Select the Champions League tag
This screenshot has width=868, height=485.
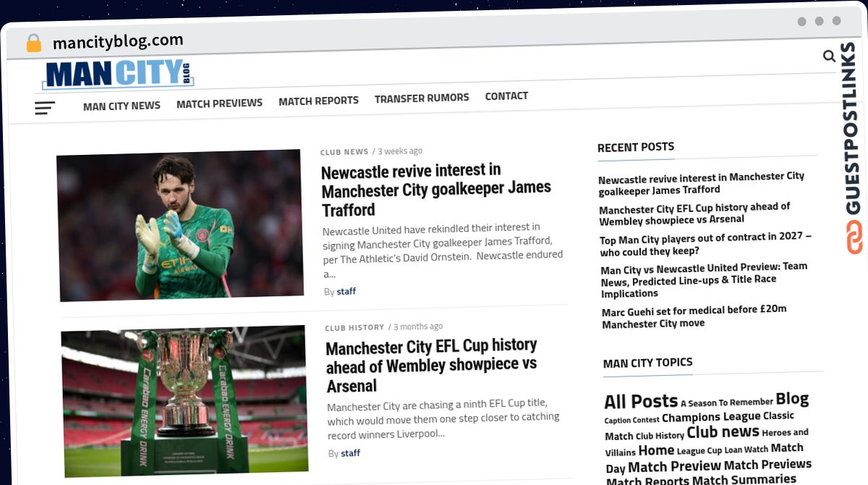(711, 417)
